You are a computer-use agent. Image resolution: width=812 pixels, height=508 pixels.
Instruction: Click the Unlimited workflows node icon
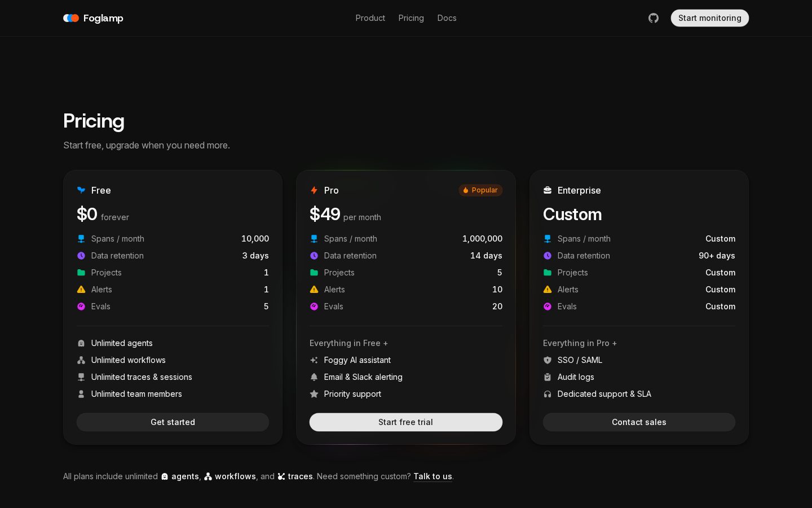81,360
